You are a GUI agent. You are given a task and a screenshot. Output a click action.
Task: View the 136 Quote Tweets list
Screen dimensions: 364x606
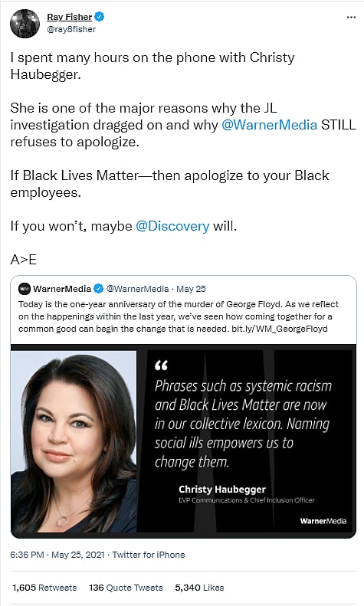[126, 588]
